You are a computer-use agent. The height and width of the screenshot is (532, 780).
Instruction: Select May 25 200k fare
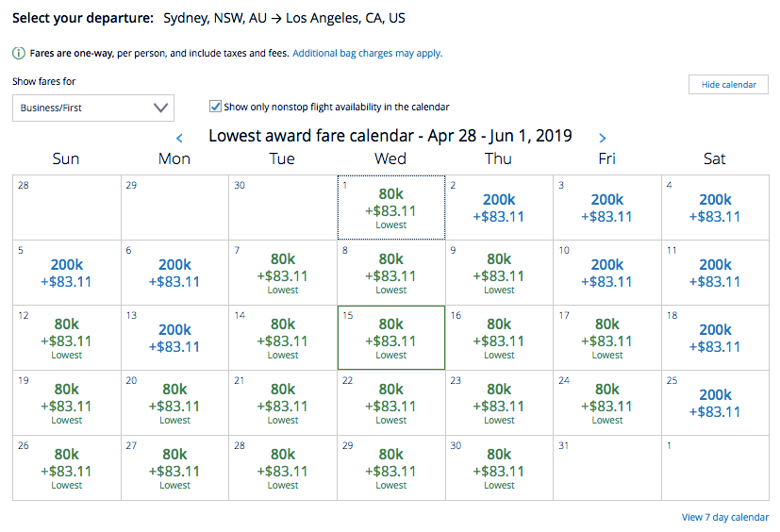[x=714, y=403]
